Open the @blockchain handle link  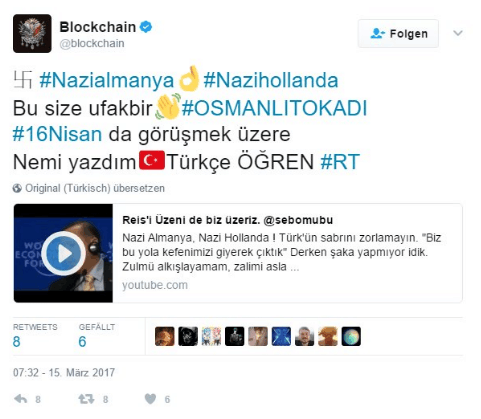[x=92, y=43]
